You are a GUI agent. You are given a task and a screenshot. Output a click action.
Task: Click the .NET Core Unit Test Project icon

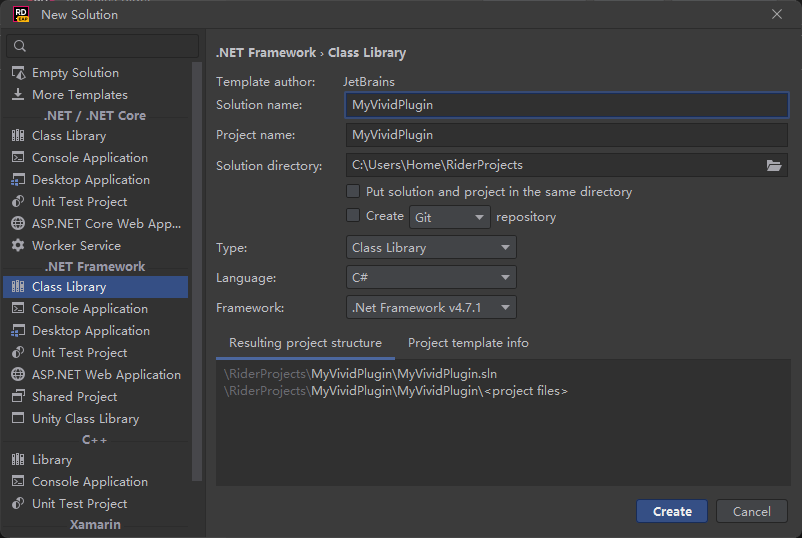(18, 201)
